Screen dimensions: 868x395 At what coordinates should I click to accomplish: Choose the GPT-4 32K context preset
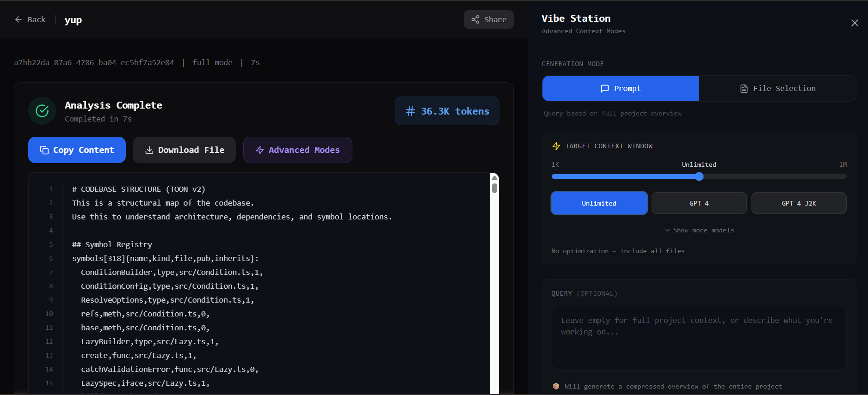(x=799, y=203)
